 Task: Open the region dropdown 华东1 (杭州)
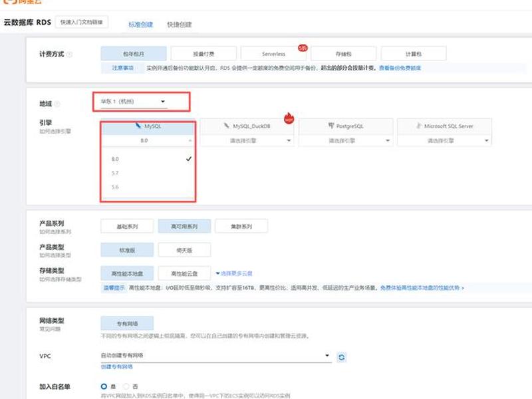pos(133,102)
